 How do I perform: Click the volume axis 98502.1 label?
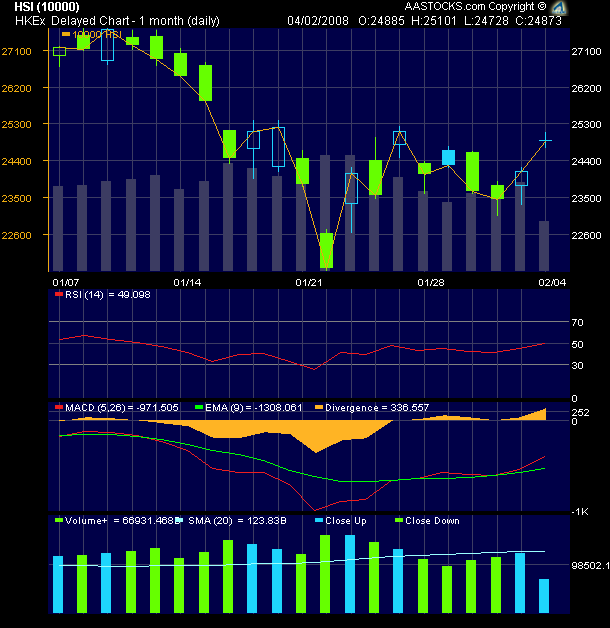pos(590,565)
